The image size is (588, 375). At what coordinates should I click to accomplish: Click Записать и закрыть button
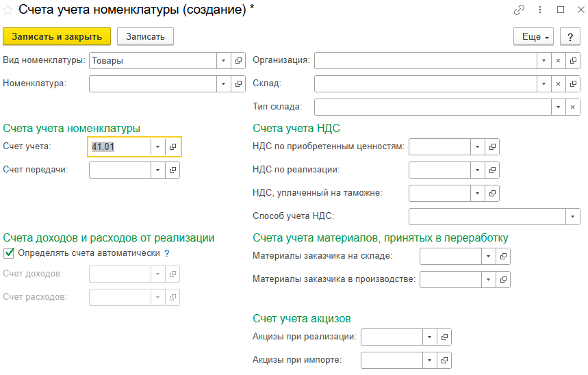pyautogui.click(x=57, y=37)
